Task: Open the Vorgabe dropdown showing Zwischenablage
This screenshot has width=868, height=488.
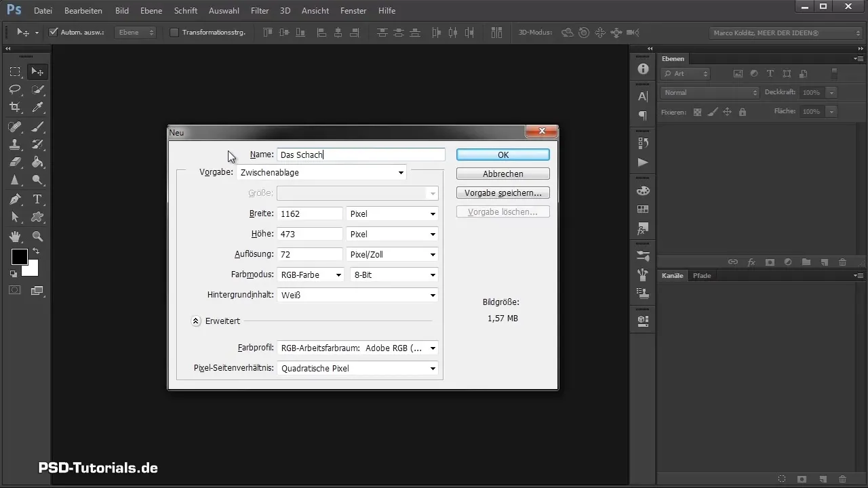Action: click(x=322, y=173)
